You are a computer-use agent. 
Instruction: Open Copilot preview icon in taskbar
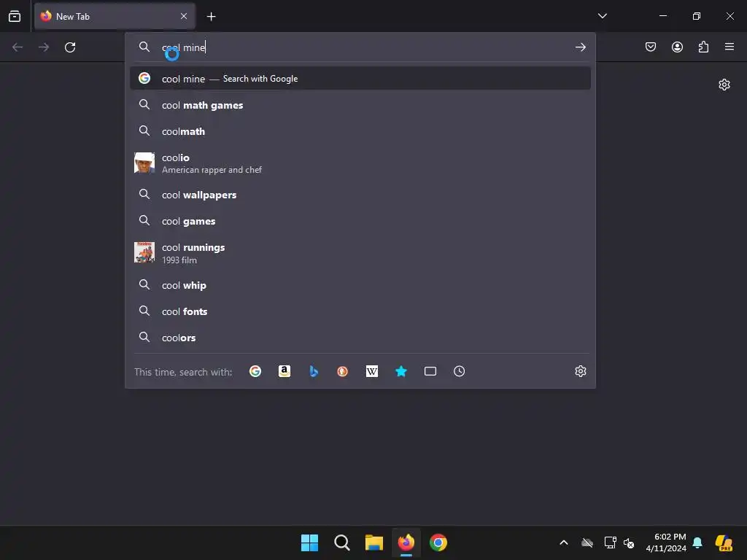(724, 542)
